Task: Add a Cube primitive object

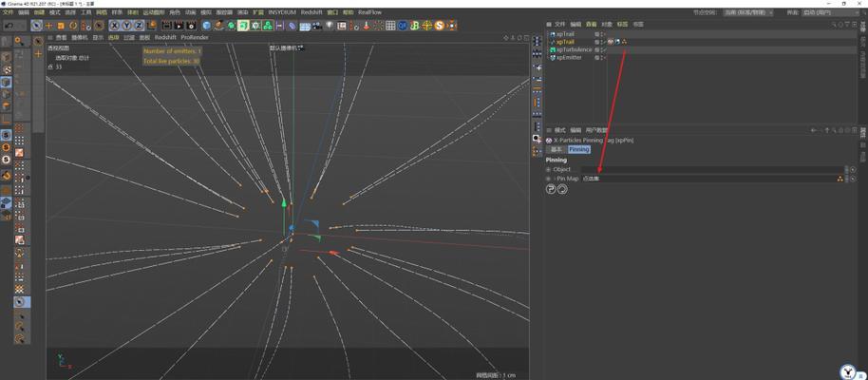Action: pyautogui.click(x=206, y=26)
